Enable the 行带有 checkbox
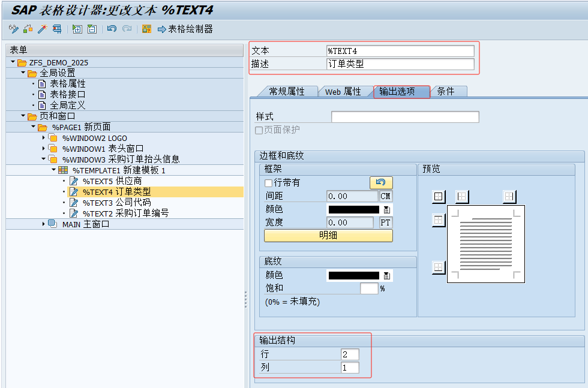This screenshot has width=588, height=388. coord(269,183)
